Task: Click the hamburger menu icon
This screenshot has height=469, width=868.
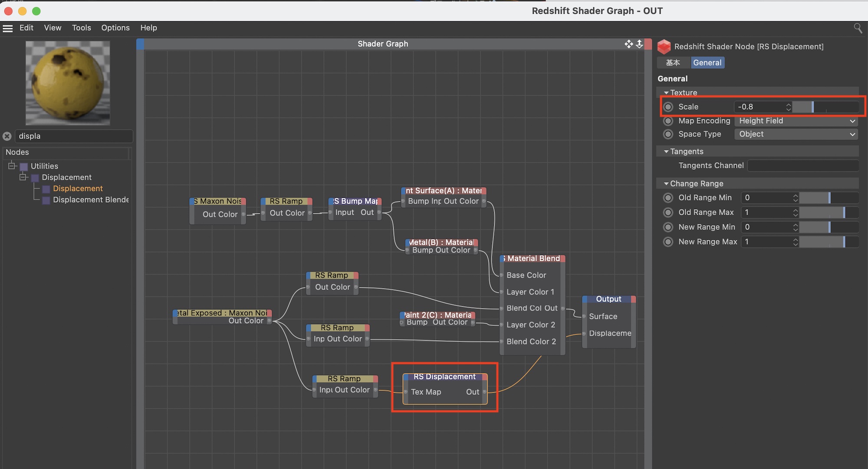Action: [7, 28]
